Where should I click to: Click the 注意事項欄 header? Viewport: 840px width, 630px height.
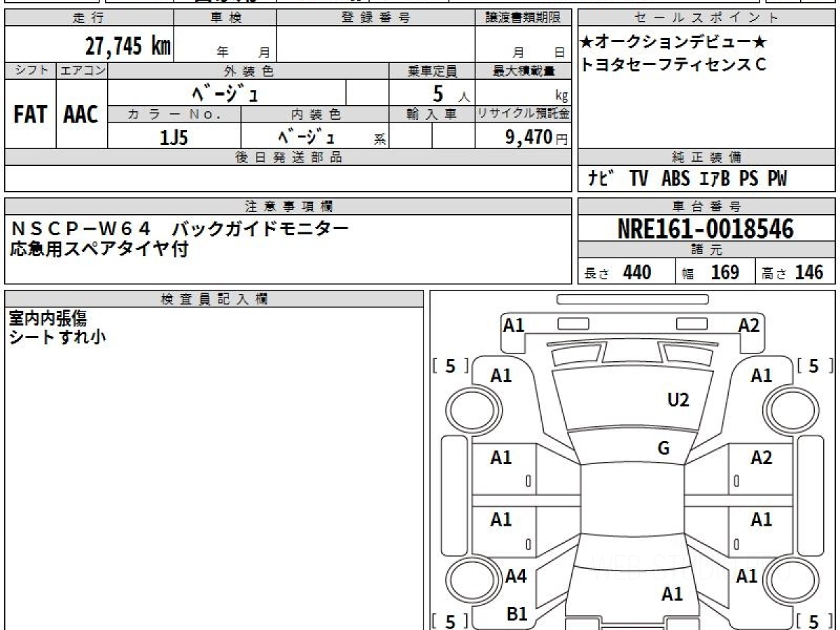coord(288,206)
